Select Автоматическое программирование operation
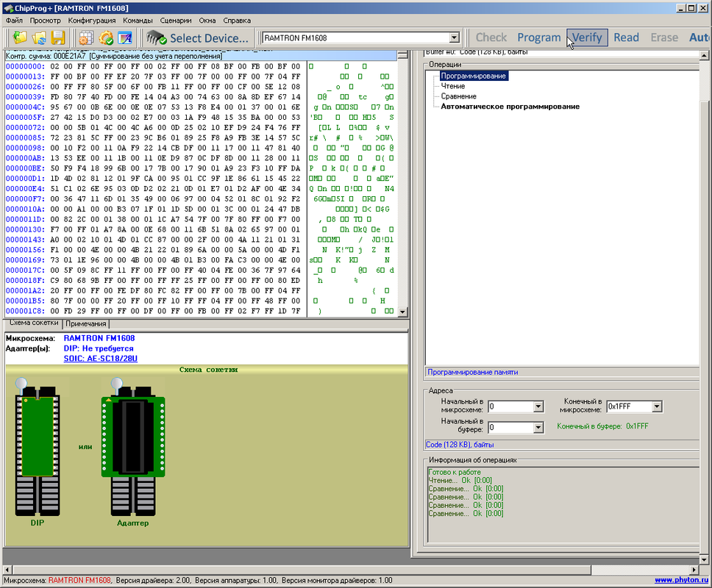The width and height of the screenshot is (712, 588). coord(510,107)
